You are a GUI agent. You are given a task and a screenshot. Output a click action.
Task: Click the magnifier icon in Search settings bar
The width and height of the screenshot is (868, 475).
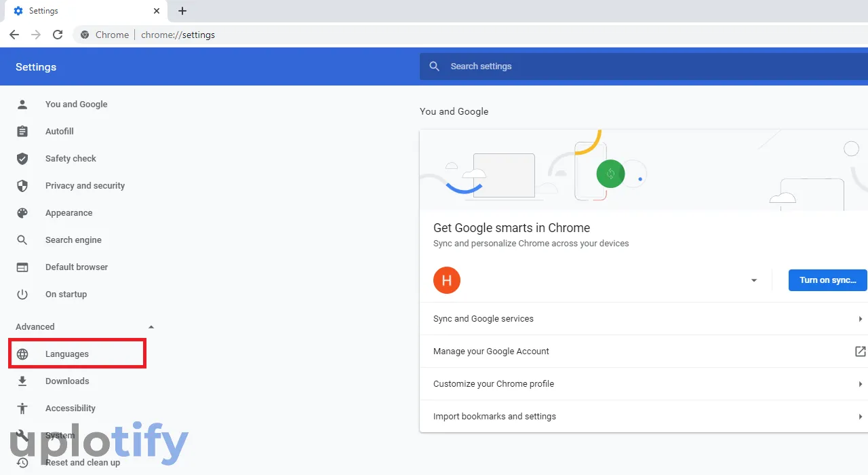click(435, 66)
